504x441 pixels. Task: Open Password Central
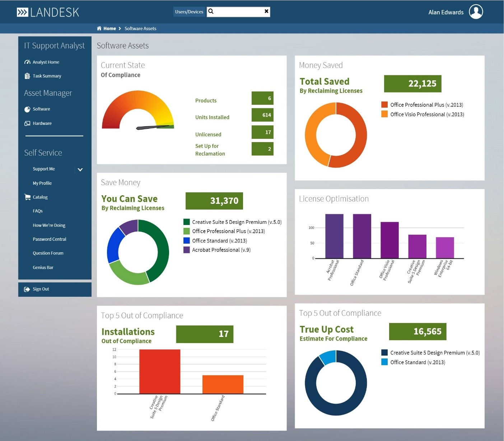point(50,239)
